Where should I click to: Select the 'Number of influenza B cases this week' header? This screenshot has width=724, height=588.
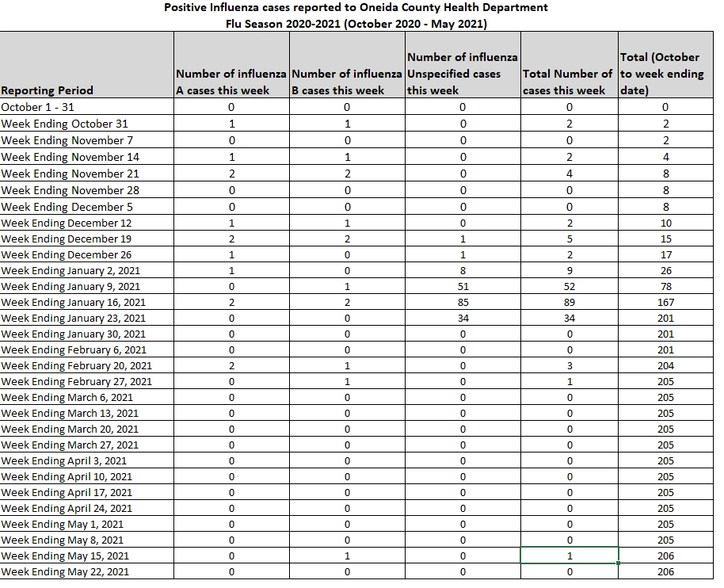(x=347, y=65)
